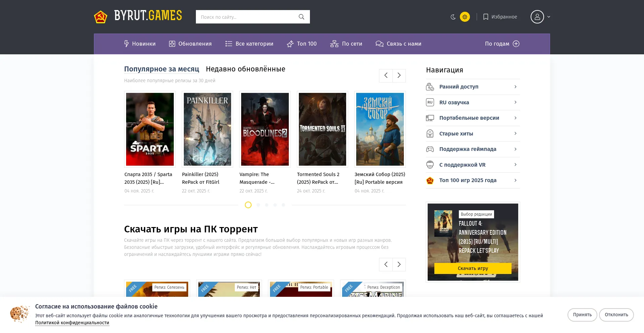Switch to dark mode moon toggle
This screenshot has width=644, height=333.
(453, 17)
